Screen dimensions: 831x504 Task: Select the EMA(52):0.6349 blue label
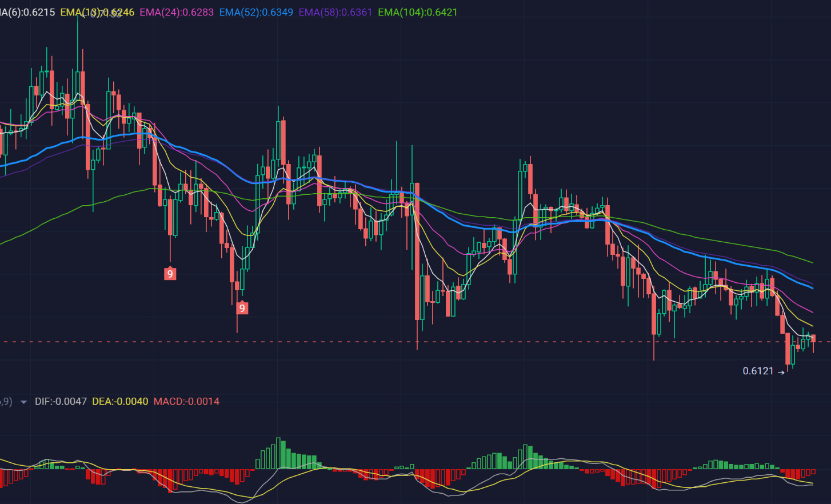coord(256,12)
